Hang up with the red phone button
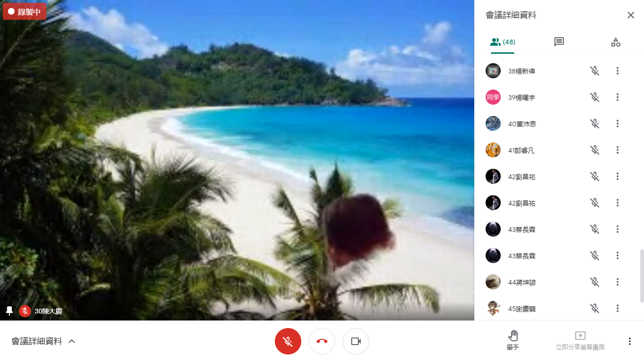 click(322, 341)
